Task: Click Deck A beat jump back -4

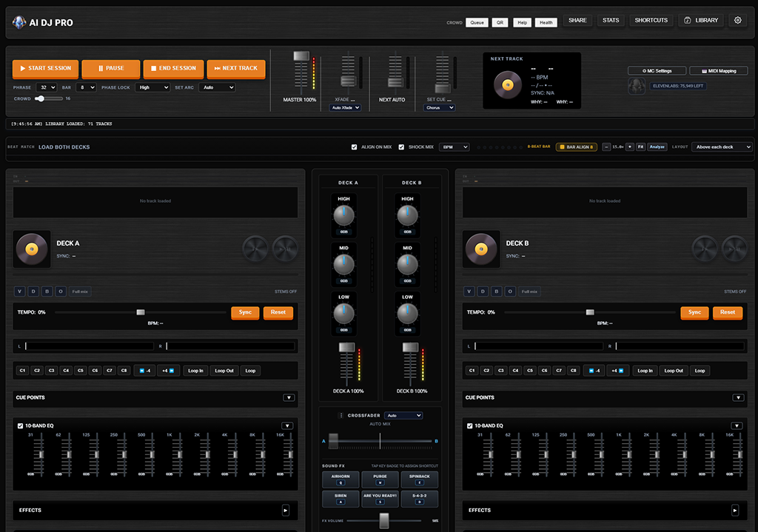Action: pos(145,371)
